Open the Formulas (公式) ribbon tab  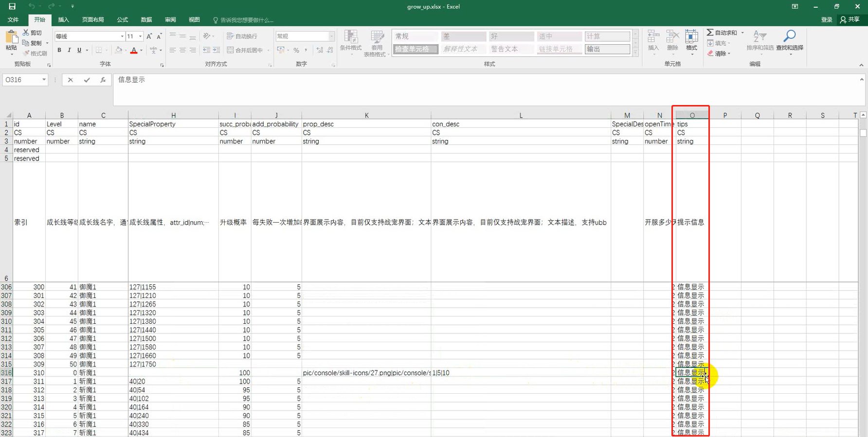pos(122,20)
